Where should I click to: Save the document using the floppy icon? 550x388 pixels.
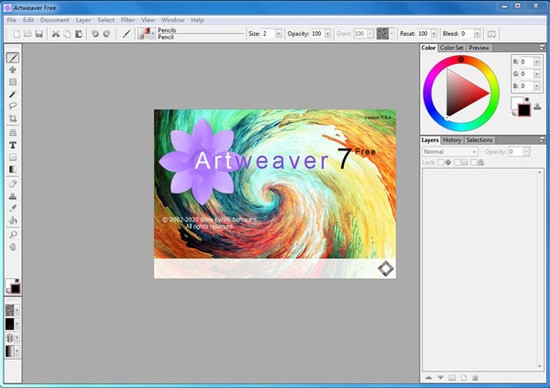pyautogui.click(x=39, y=34)
